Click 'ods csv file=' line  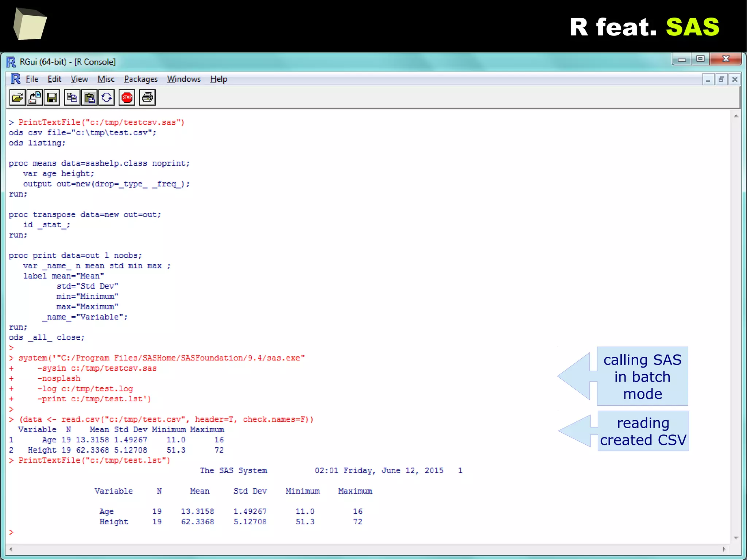coord(82,132)
